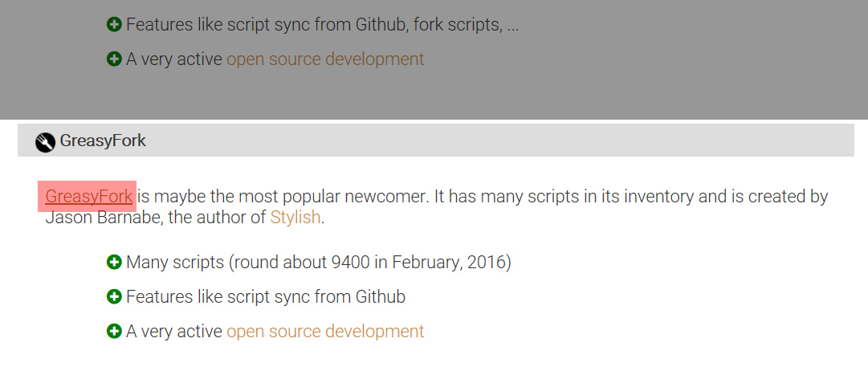This screenshot has width=868, height=371.
Task: Open the Stylish link
Action: [x=295, y=217]
